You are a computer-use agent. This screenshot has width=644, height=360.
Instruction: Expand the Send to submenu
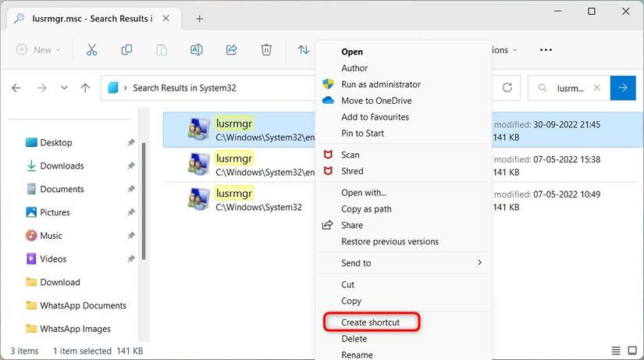[411, 263]
